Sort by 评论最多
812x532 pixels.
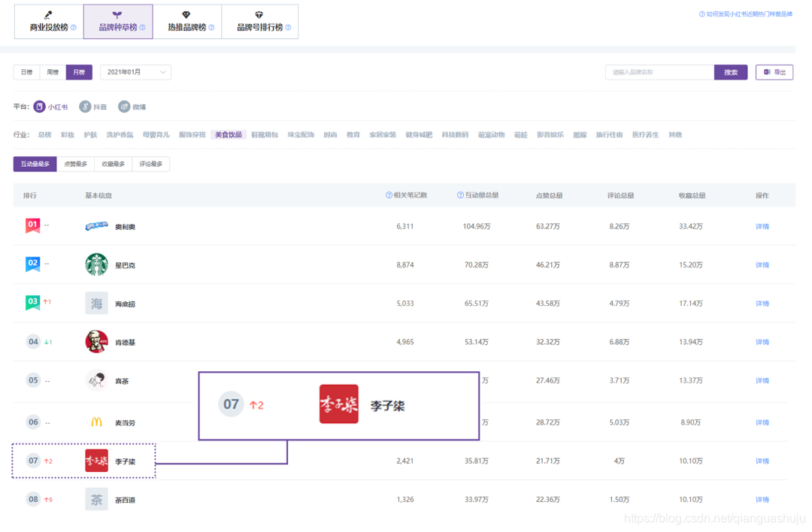point(150,164)
